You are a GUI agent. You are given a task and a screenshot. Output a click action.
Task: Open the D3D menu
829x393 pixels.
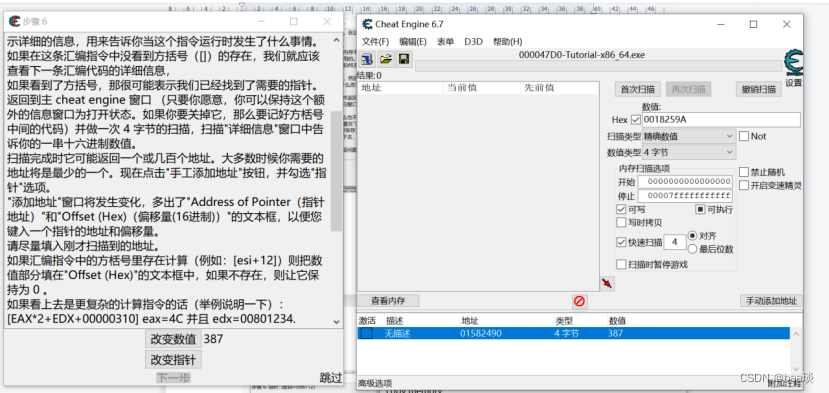pos(473,42)
